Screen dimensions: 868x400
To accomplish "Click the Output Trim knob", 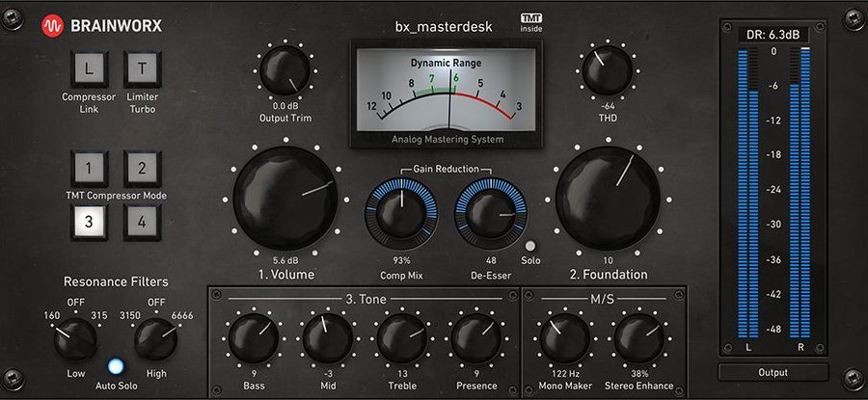I will click(x=285, y=70).
